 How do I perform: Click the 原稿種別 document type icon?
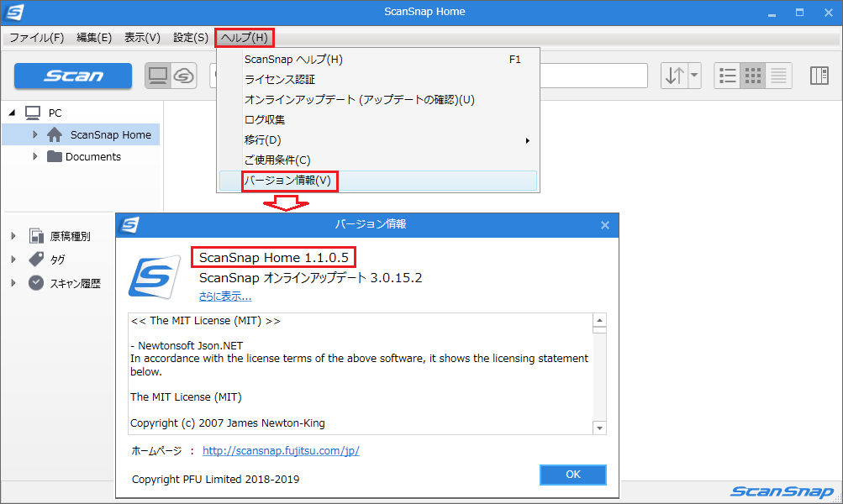(x=36, y=235)
